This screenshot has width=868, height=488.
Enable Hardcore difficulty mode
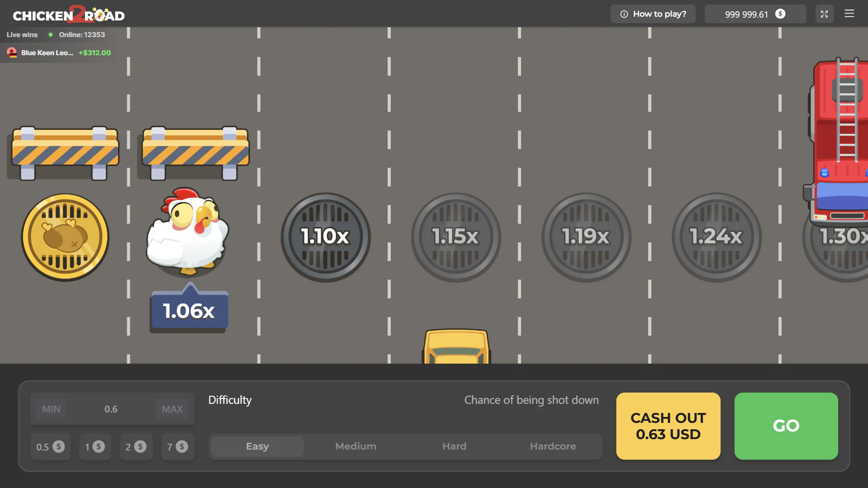[x=553, y=446]
